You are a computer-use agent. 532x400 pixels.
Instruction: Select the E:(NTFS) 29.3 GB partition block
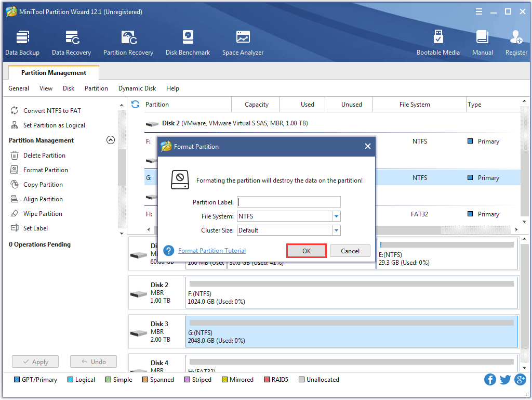[x=447, y=254]
